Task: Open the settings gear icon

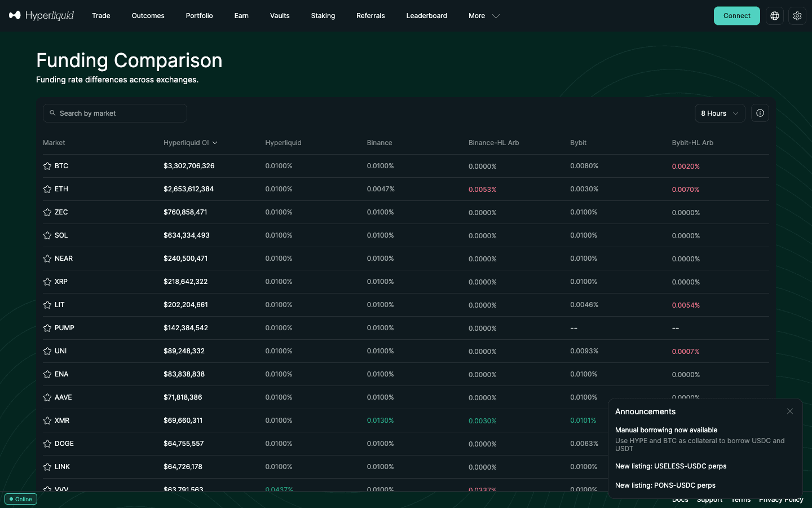Action: point(797,16)
